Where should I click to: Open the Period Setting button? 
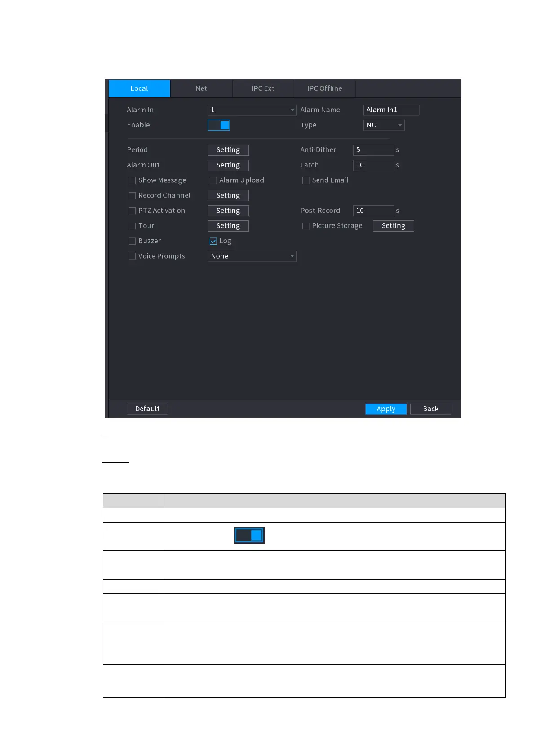(228, 150)
